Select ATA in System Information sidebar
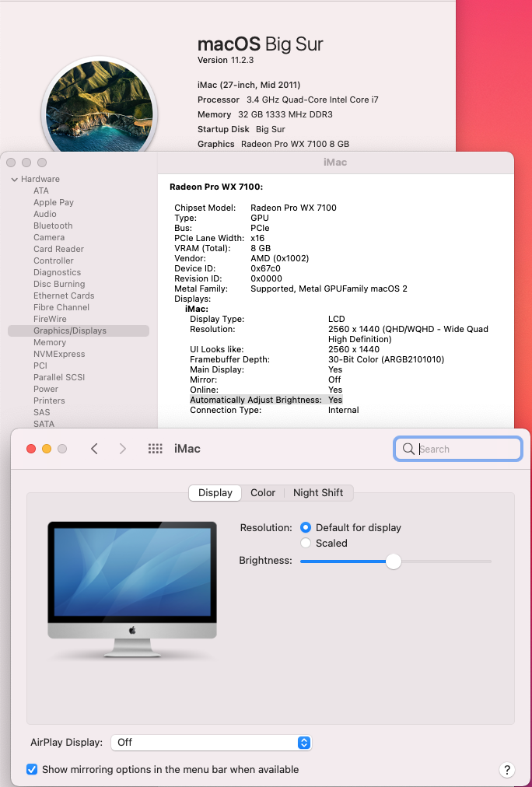This screenshot has height=787, width=532. (41, 191)
